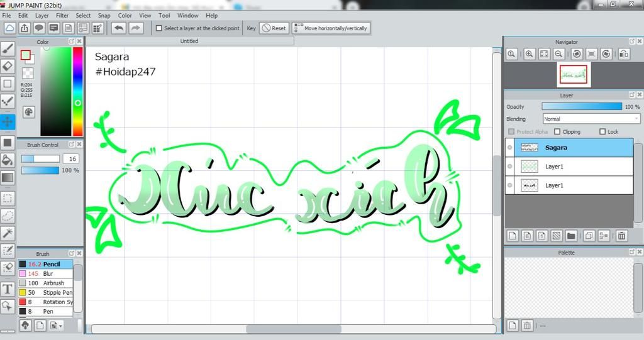Toggle the layer Lock checkbox
The width and height of the screenshot is (644, 340).
(x=602, y=132)
